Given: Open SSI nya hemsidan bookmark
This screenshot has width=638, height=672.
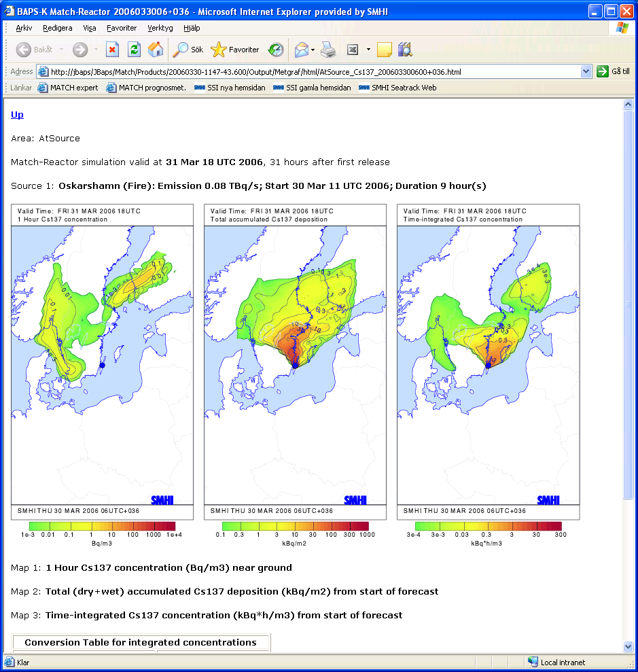Looking at the screenshot, I should coord(230,88).
